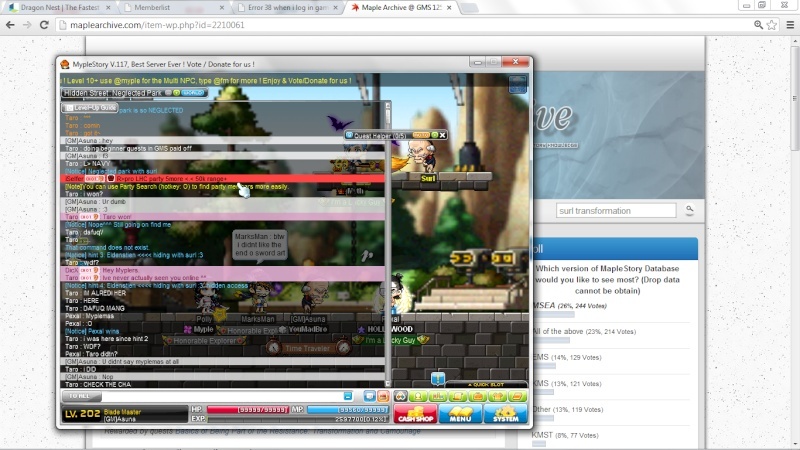Close the Quest Helper panel
The width and height of the screenshot is (800, 450).
[x=443, y=135]
